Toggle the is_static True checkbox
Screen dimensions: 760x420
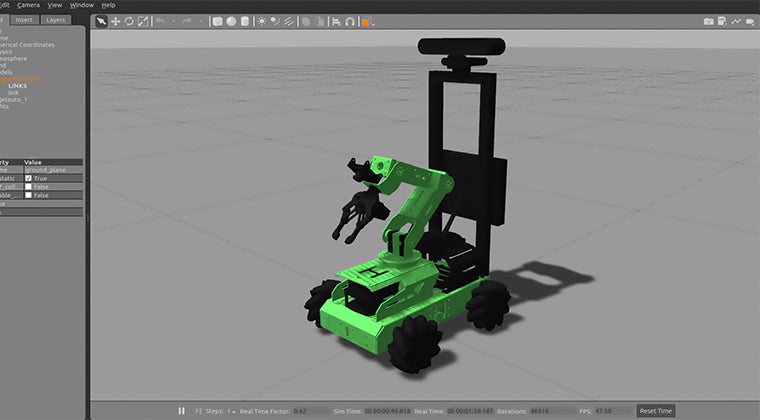(x=29, y=178)
